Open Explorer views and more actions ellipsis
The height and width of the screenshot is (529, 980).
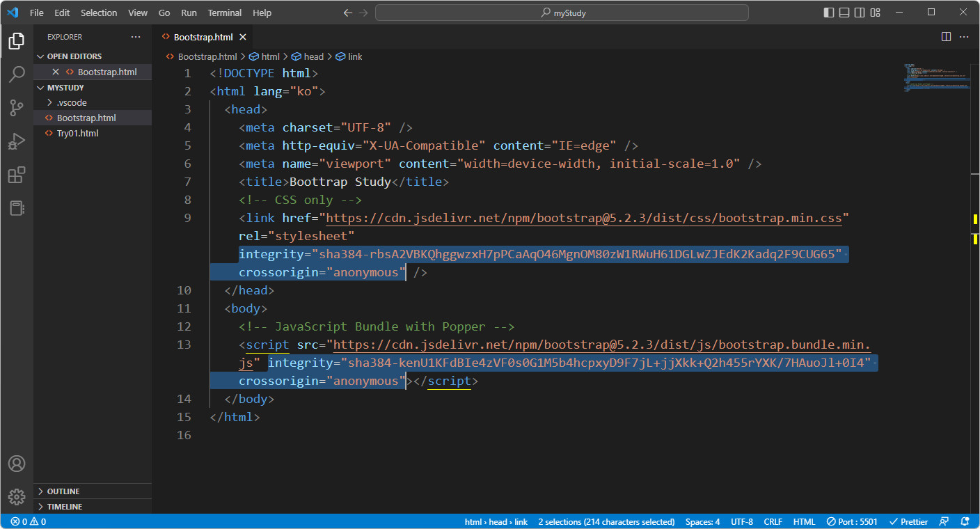[x=136, y=37]
